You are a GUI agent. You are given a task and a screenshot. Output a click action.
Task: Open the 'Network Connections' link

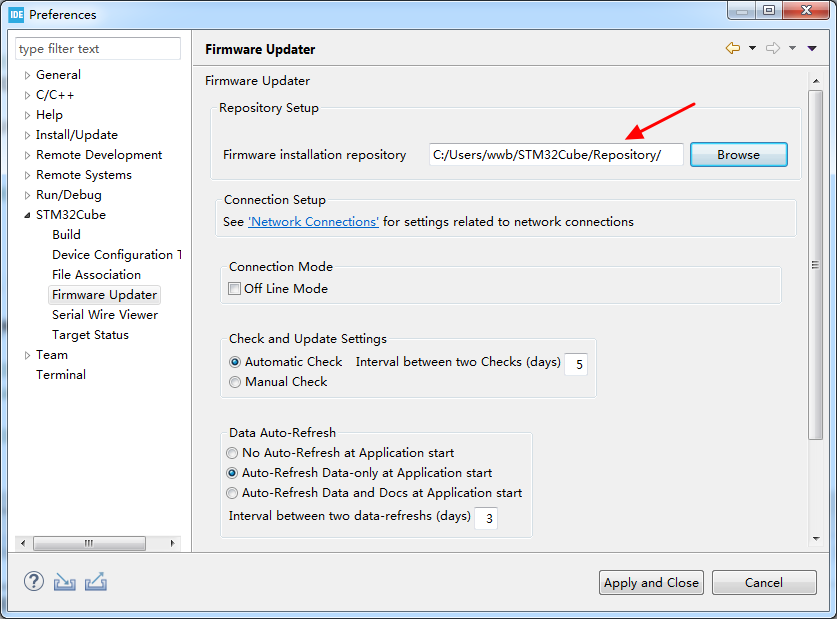[x=313, y=221]
